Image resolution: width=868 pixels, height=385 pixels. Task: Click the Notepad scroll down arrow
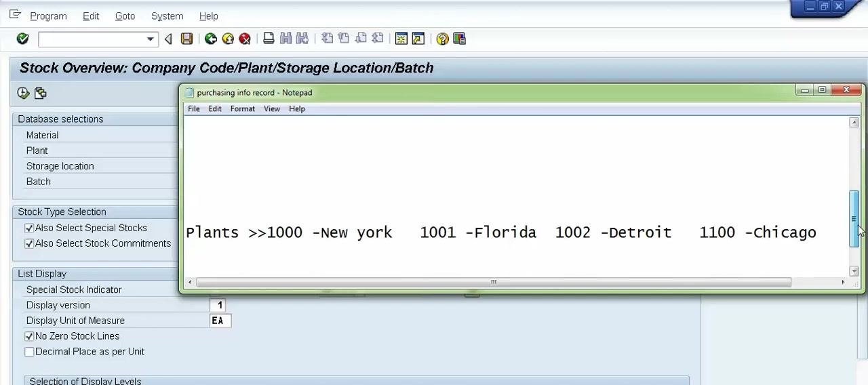click(854, 271)
